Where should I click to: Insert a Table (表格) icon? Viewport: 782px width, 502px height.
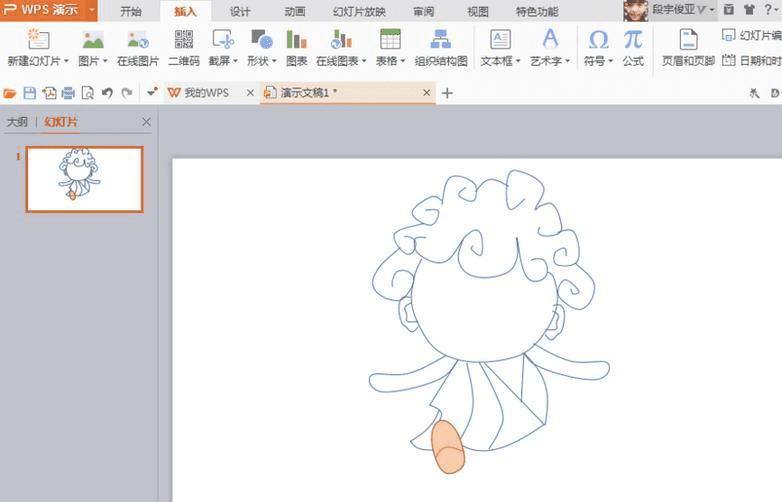(x=390, y=39)
